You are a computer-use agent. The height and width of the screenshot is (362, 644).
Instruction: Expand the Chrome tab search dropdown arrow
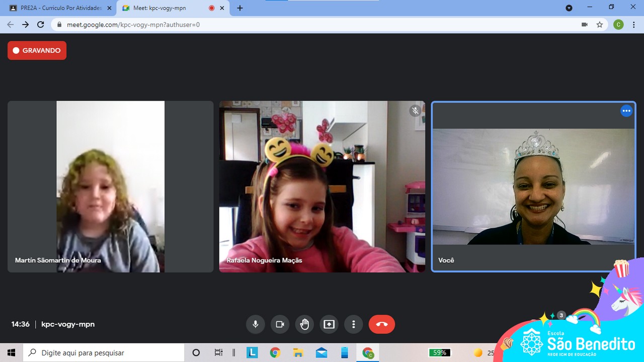click(569, 8)
